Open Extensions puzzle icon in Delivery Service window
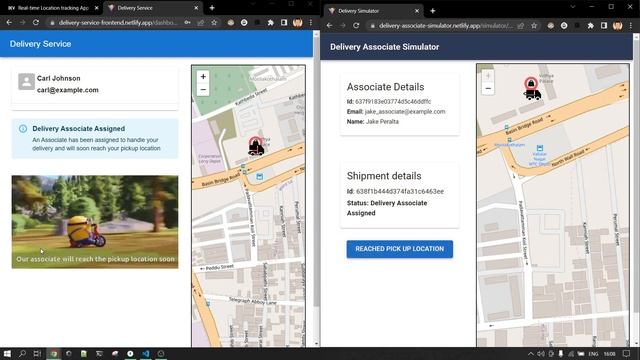This screenshot has width=640, height=360. [270, 23]
